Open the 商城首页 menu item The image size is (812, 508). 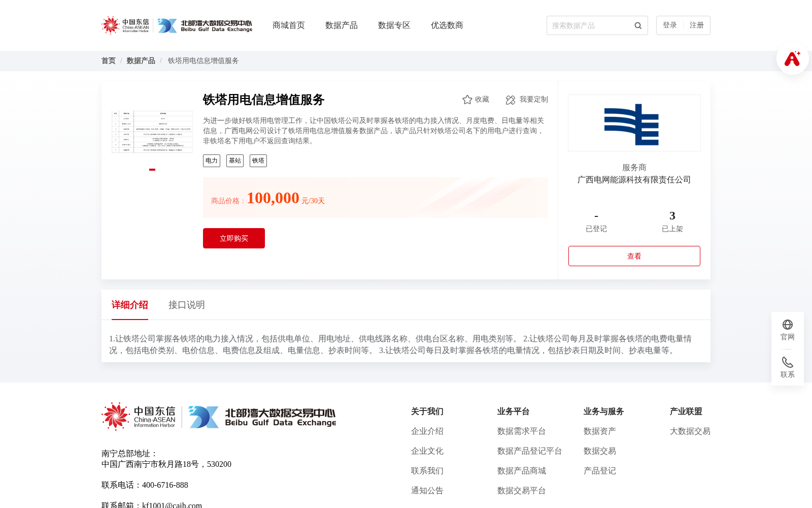pos(289,25)
